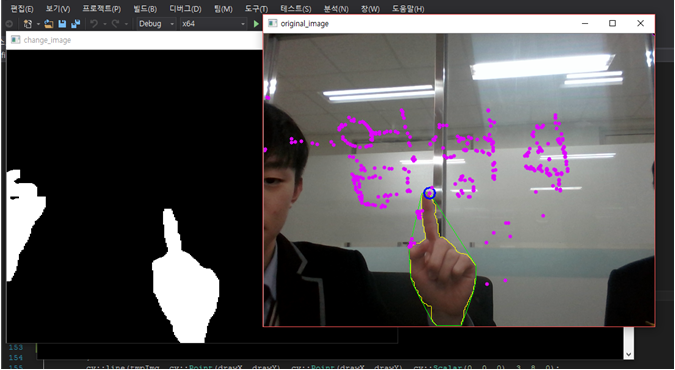Image resolution: width=675 pixels, height=370 pixels.
Task: Open the 테스트(S) menu
Action: (296, 9)
